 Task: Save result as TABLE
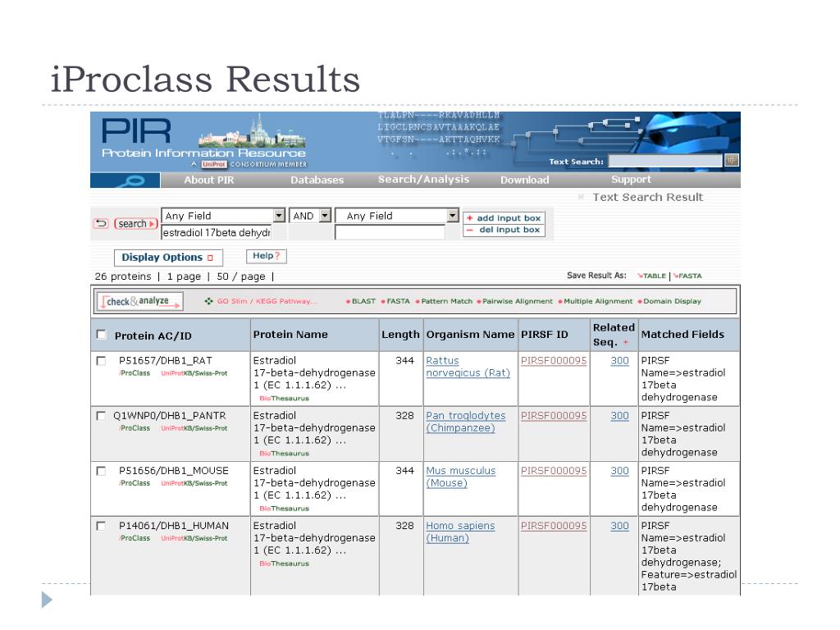coord(651,276)
